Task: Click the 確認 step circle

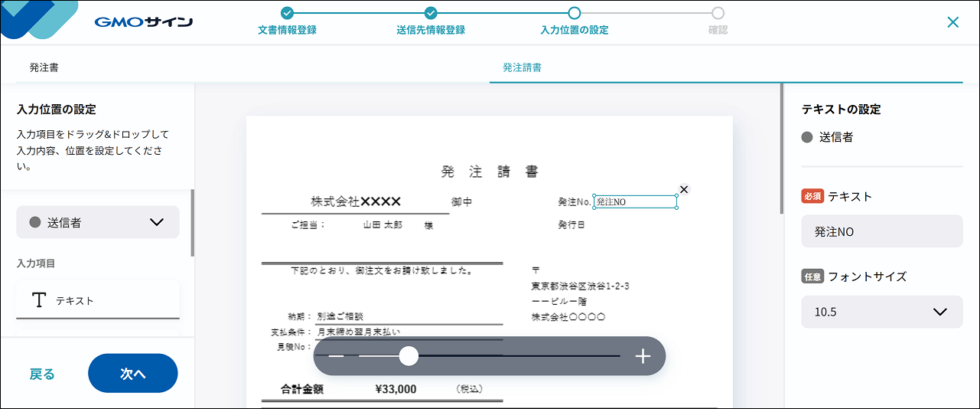Action: click(718, 13)
